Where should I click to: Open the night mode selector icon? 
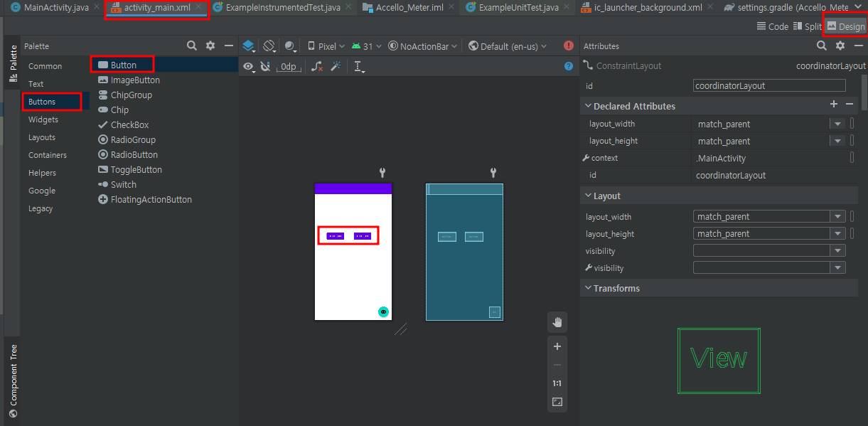point(291,46)
